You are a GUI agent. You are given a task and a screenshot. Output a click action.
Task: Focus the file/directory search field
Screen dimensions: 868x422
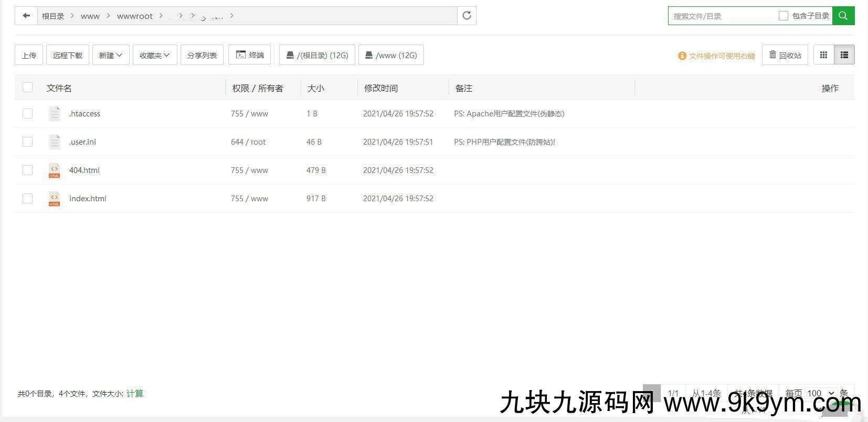pyautogui.click(x=722, y=16)
